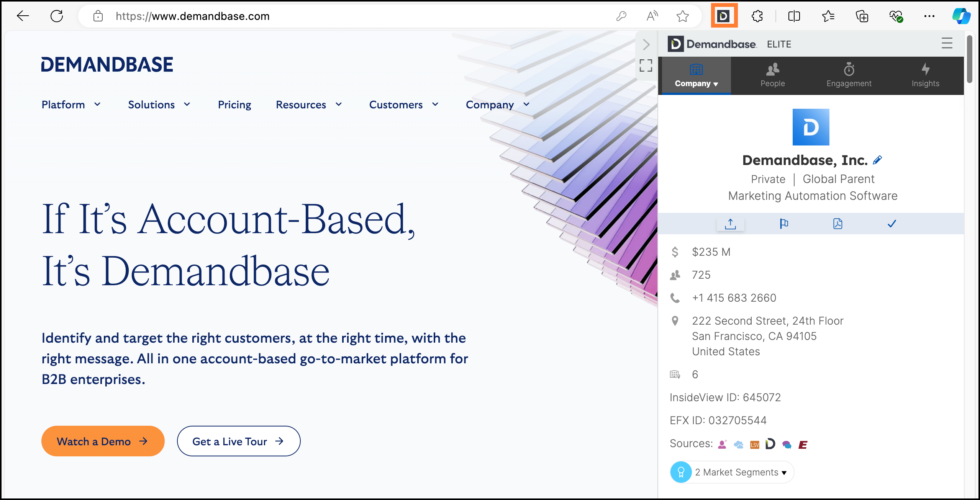This screenshot has height=500, width=980.
Task: Click the Split screen icon
Action: point(794,16)
